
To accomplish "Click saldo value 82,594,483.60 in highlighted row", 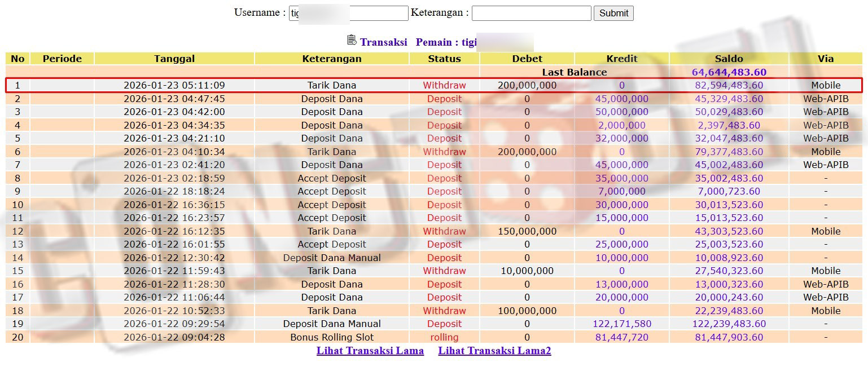I will click(x=729, y=86).
